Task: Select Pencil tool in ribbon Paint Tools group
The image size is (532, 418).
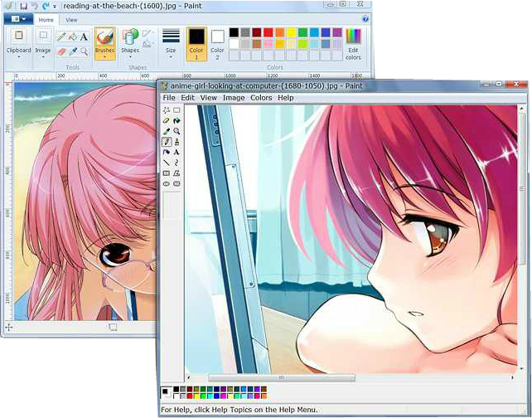Action: point(61,36)
